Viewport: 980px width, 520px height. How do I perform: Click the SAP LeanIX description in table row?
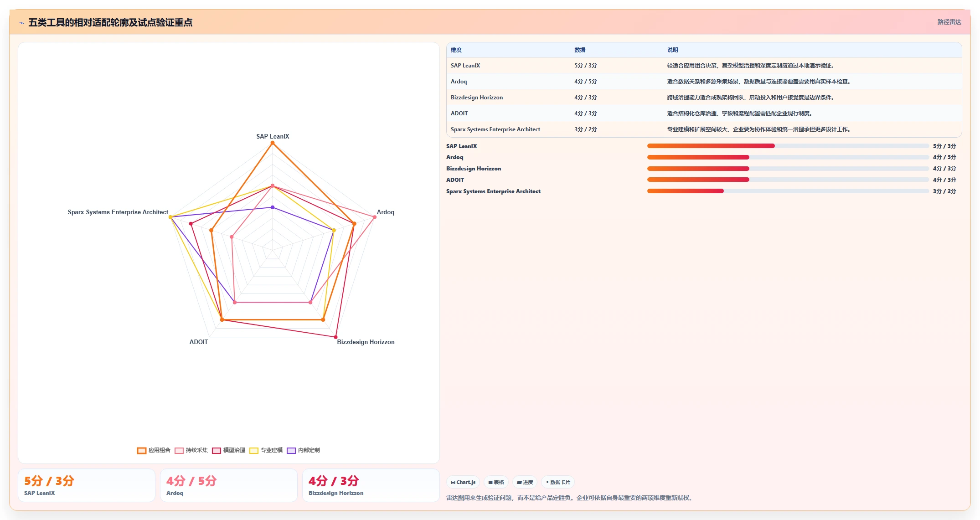752,66
